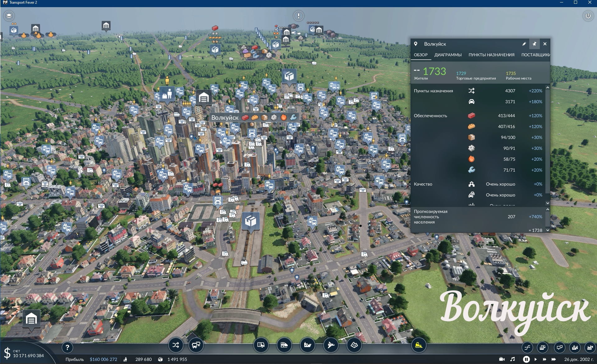
Task: Switch to the ОБЗОР tab
Action: click(421, 55)
